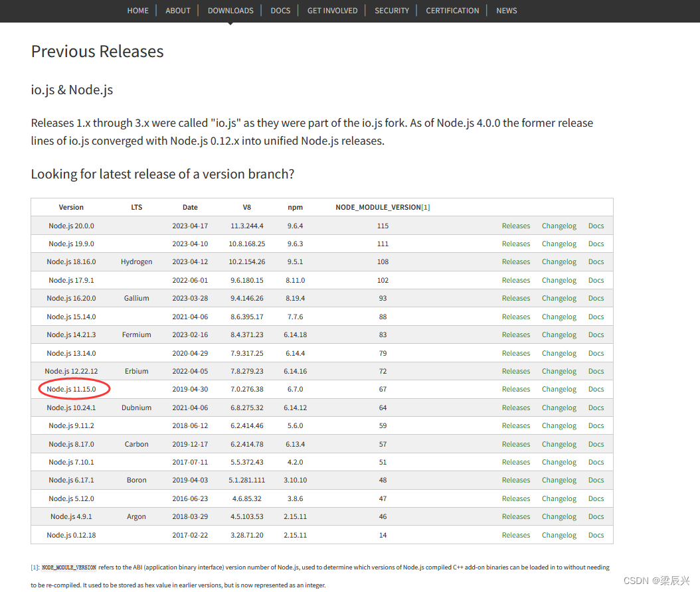This screenshot has width=700, height=592.
Task: Open Docs for Node.js 15.14.0
Action: tap(596, 317)
